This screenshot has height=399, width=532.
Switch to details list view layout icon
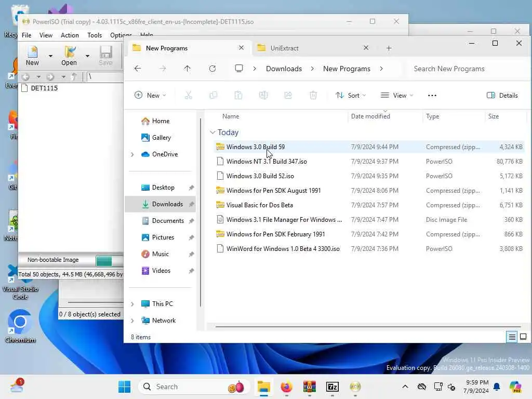coord(512,337)
